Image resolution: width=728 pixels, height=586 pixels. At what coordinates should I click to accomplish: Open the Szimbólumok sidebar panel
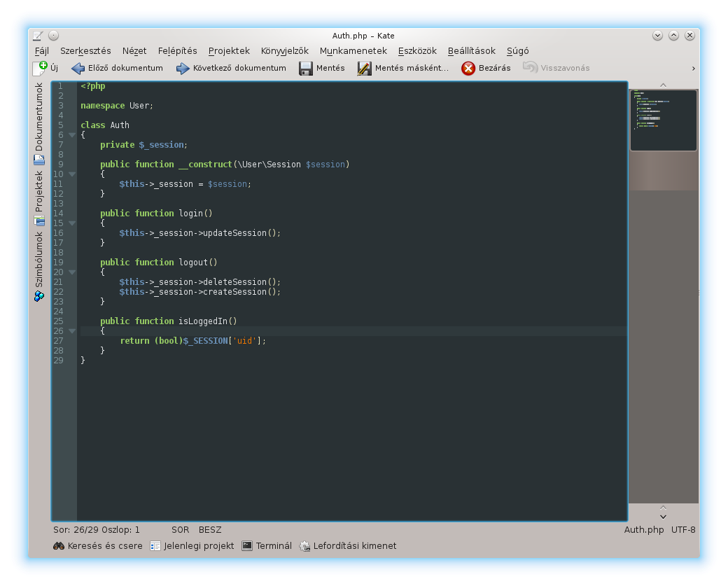39,267
